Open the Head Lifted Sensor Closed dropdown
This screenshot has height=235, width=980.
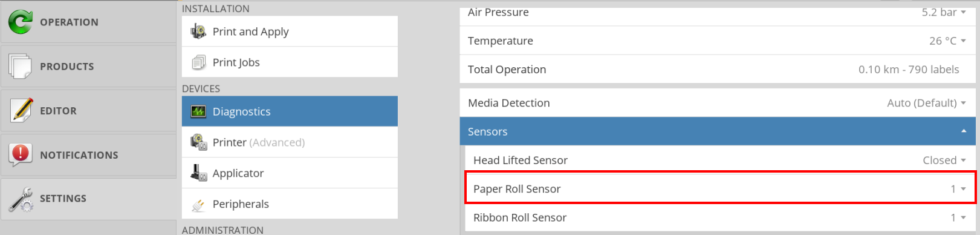944,161
